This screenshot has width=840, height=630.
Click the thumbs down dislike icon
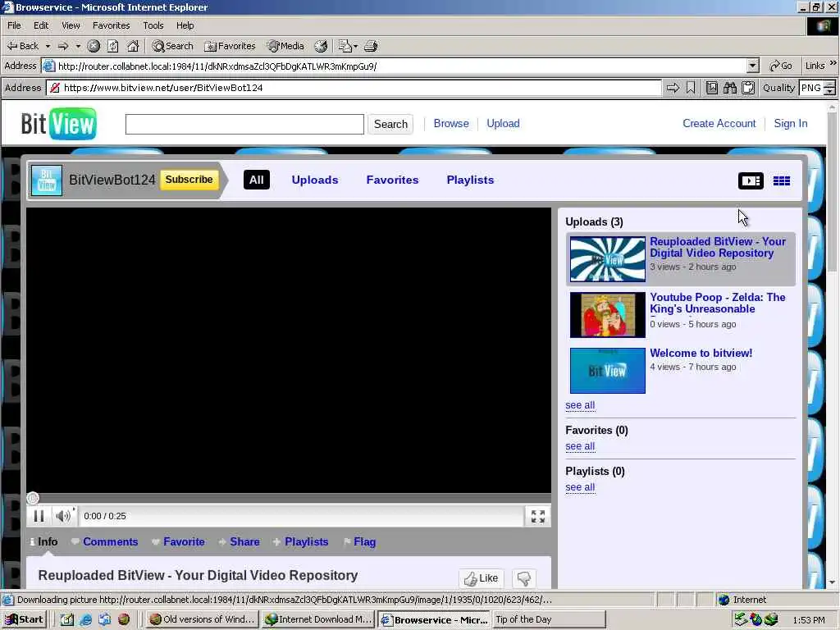(524, 578)
